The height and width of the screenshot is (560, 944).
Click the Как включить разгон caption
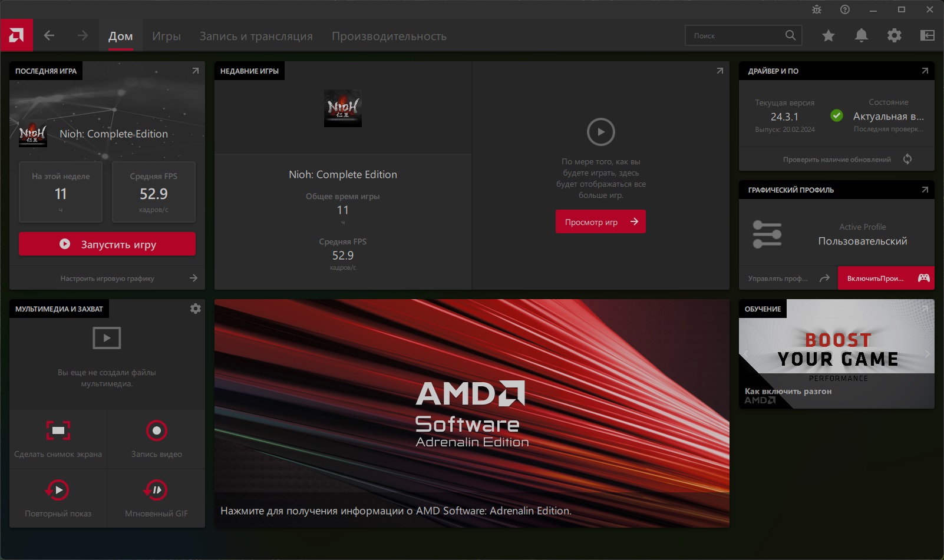(788, 391)
